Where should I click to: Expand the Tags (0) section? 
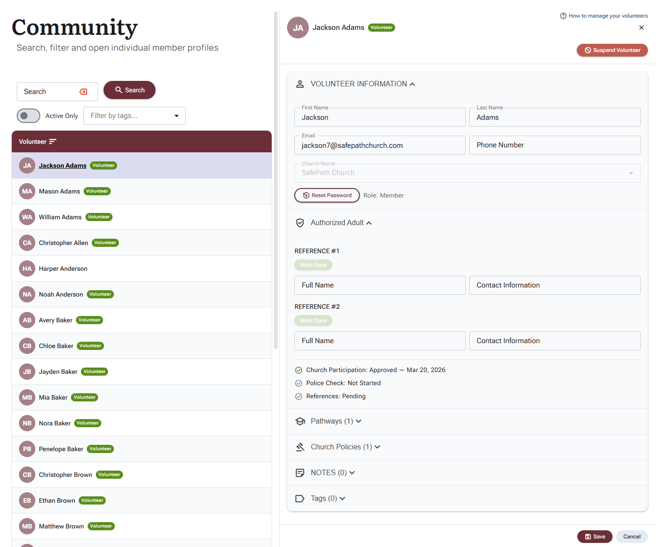tap(343, 498)
